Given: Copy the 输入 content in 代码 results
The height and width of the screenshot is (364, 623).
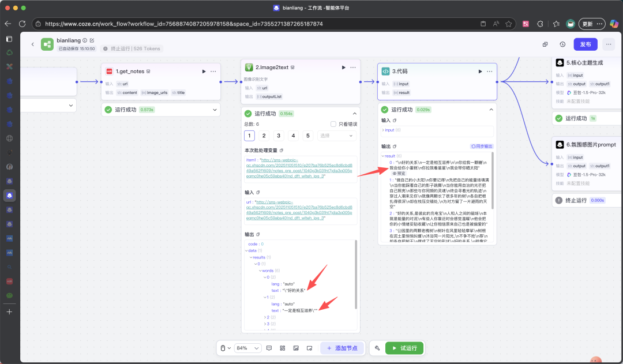Looking at the screenshot, I should pyautogui.click(x=395, y=121).
